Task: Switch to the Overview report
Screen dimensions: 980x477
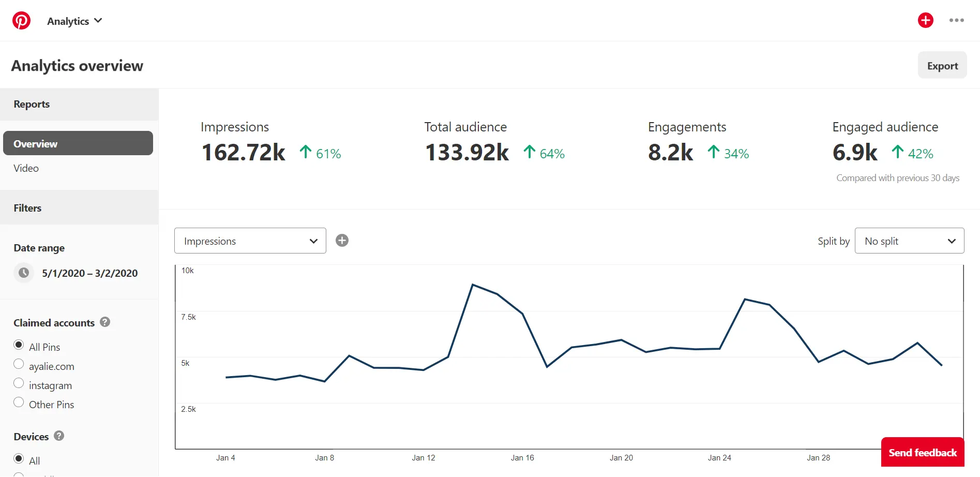Action: pyautogui.click(x=78, y=143)
